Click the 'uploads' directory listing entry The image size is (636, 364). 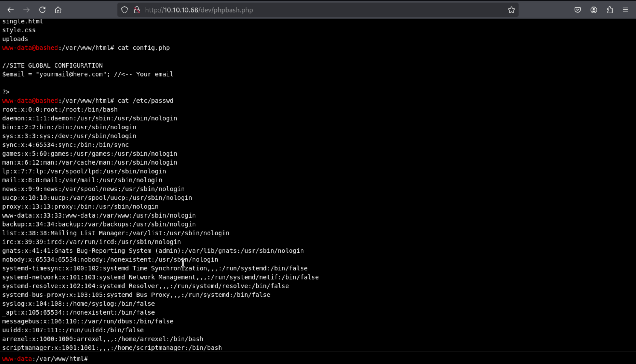pyautogui.click(x=15, y=39)
